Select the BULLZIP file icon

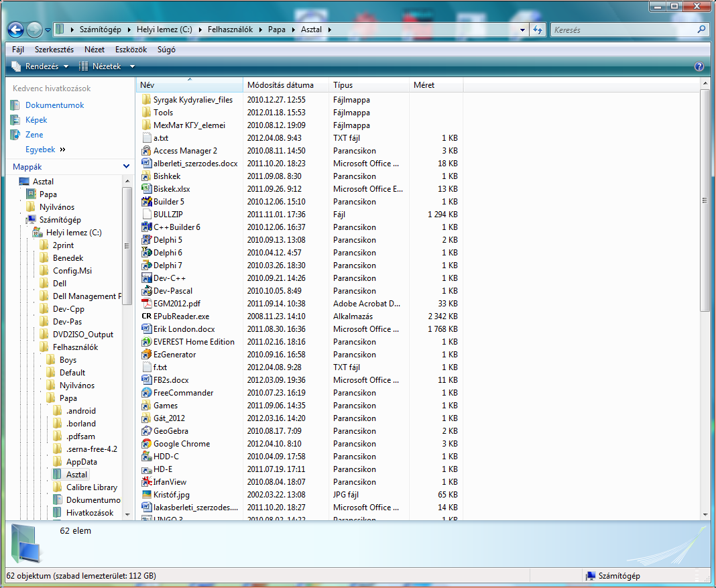146,215
